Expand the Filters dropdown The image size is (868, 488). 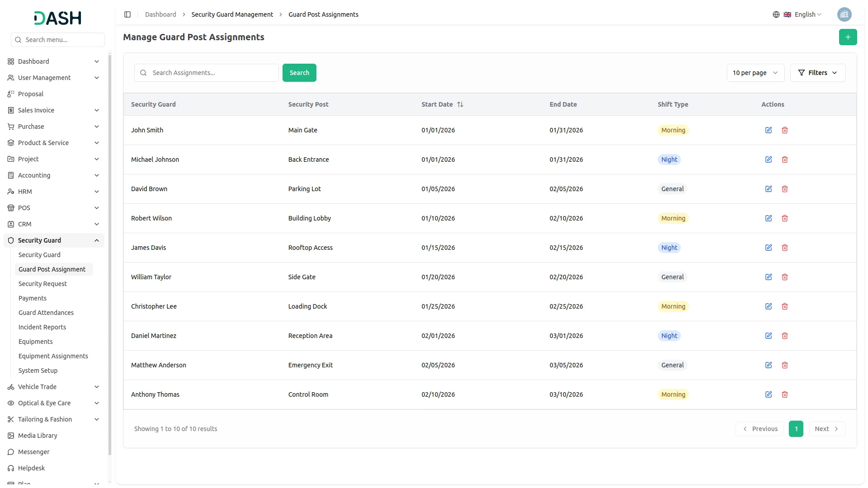pyautogui.click(x=817, y=73)
